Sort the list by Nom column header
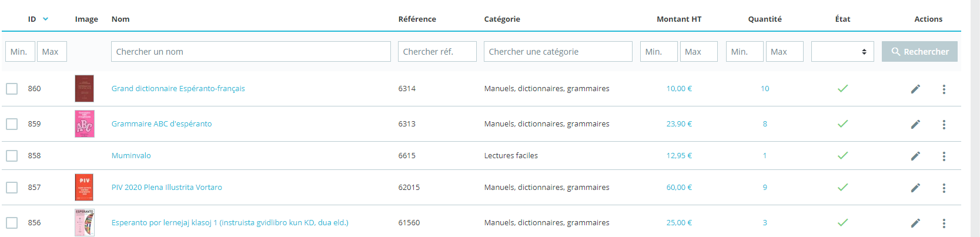This screenshot has height=237, width=980. click(121, 19)
